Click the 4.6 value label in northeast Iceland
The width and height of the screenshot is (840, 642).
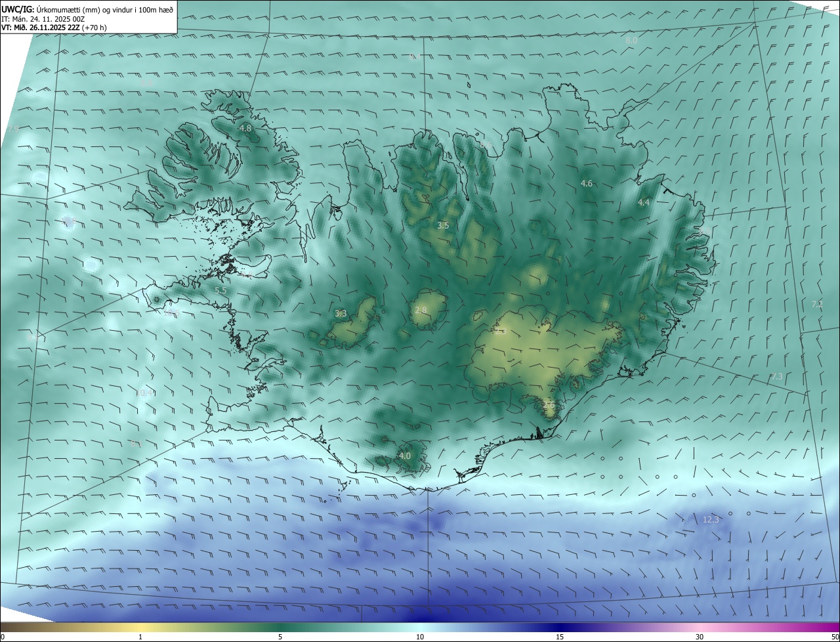tap(587, 184)
